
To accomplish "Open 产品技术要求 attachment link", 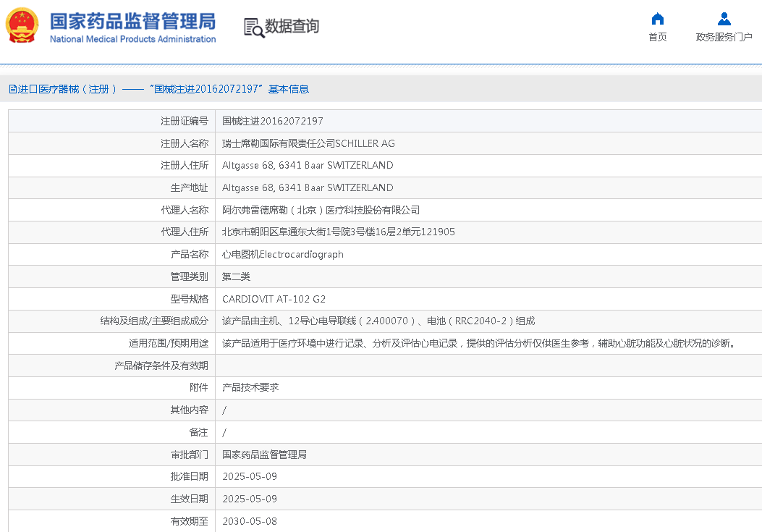I will pyautogui.click(x=250, y=387).
